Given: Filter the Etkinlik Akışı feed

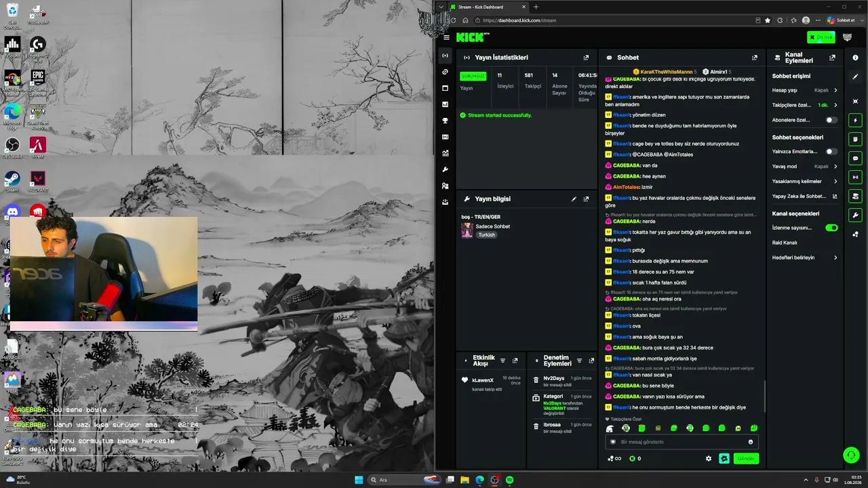Looking at the screenshot, I should [502, 361].
